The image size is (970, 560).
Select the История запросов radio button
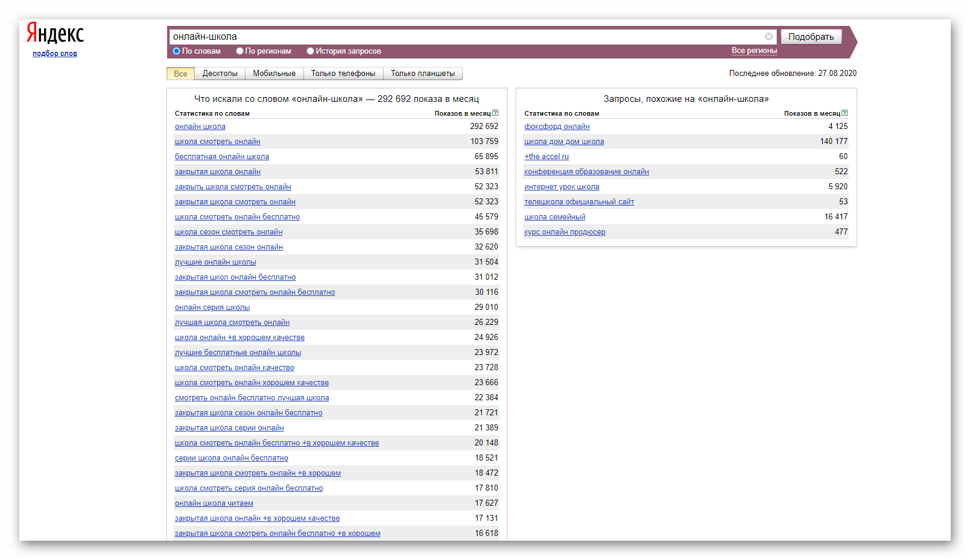pyautogui.click(x=310, y=51)
